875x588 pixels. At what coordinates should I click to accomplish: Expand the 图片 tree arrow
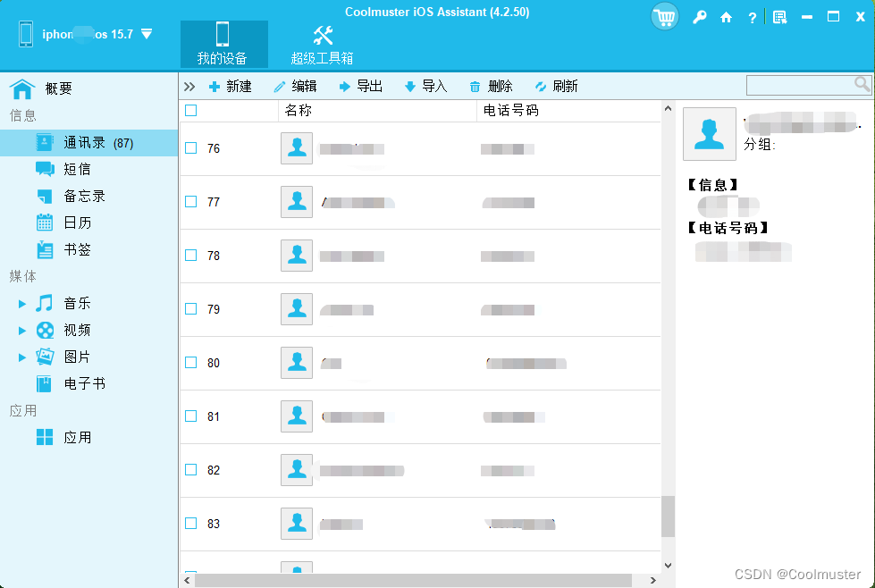(x=21, y=357)
